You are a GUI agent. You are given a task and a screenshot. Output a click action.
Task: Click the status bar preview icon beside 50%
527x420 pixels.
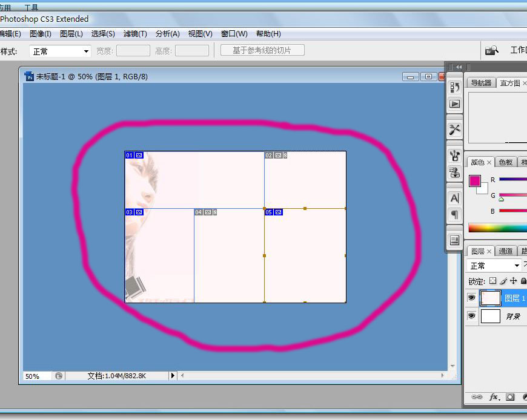(x=59, y=376)
